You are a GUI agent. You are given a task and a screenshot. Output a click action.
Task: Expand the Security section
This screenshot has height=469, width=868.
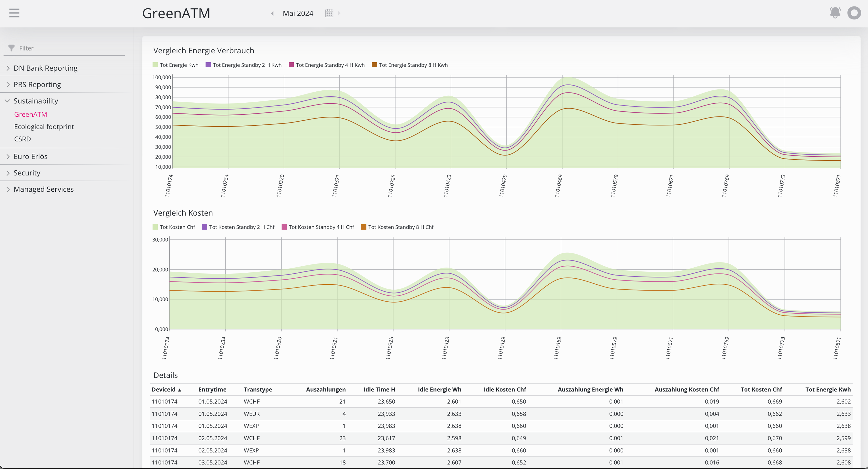27,172
